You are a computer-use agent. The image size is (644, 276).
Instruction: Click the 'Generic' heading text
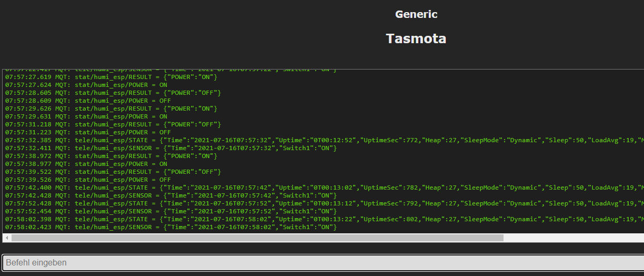click(x=416, y=14)
